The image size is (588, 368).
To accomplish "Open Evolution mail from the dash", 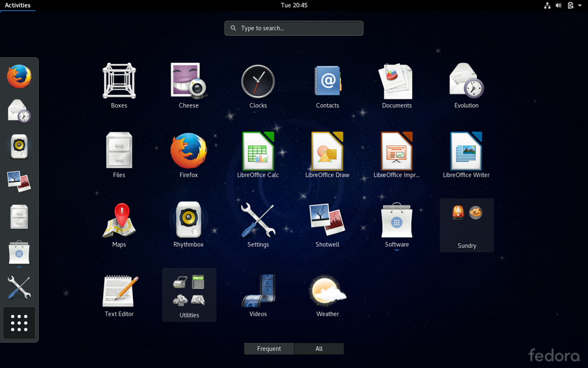I will [19, 111].
